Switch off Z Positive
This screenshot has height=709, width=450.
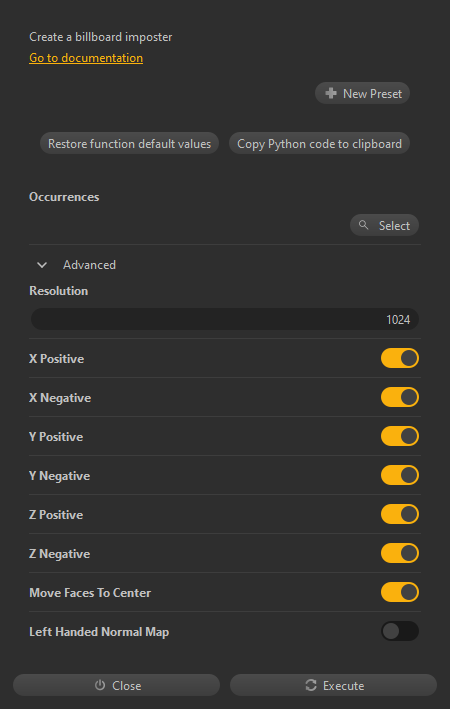(400, 514)
